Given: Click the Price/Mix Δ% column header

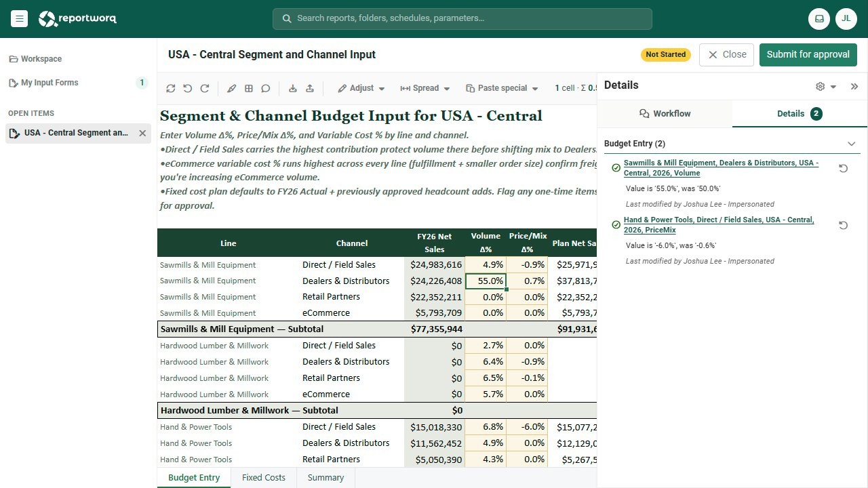Looking at the screenshot, I should tap(527, 243).
